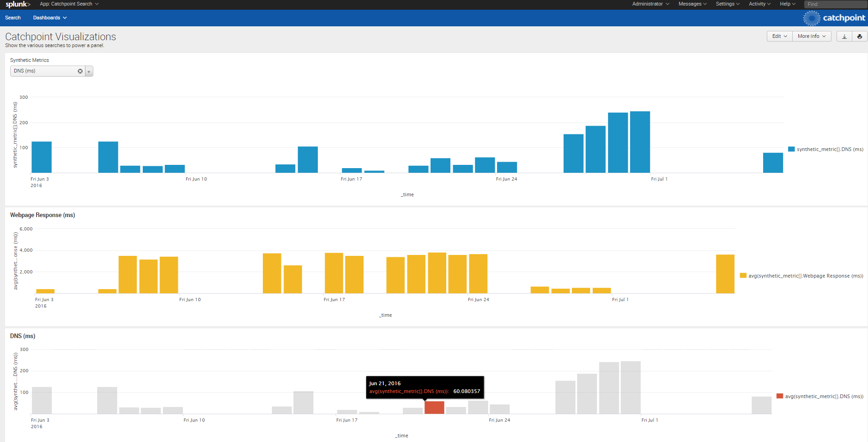Clear the DNS (ms) selection
This screenshot has height=442, width=868.
(x=80, y=71)
